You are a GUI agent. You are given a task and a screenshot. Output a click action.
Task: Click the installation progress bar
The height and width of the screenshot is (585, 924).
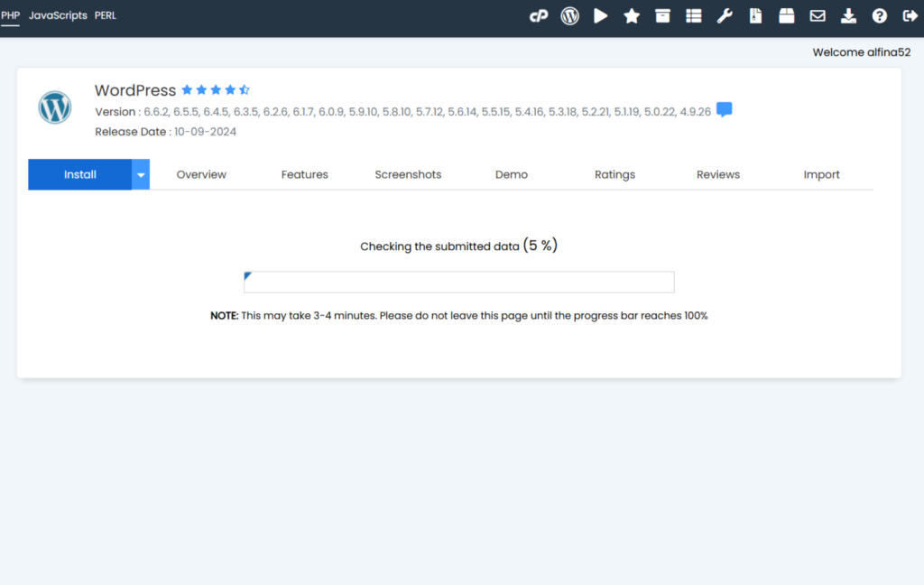coord(458,282)
